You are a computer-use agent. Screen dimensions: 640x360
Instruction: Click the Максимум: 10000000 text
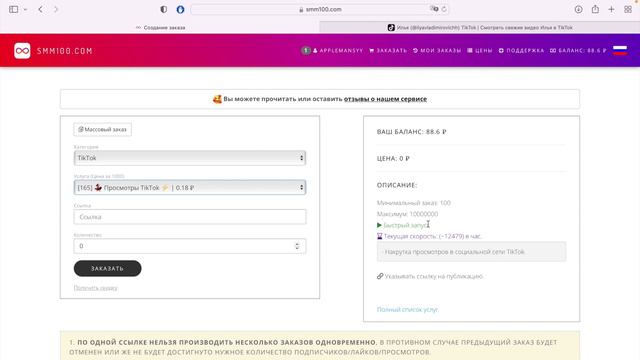pyautogui.click(x=407, y=214)
